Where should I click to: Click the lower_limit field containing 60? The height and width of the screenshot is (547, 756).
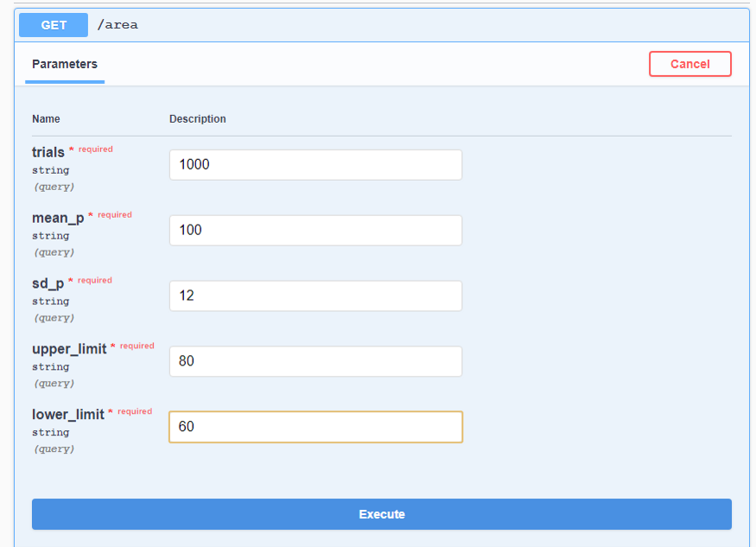315,427
